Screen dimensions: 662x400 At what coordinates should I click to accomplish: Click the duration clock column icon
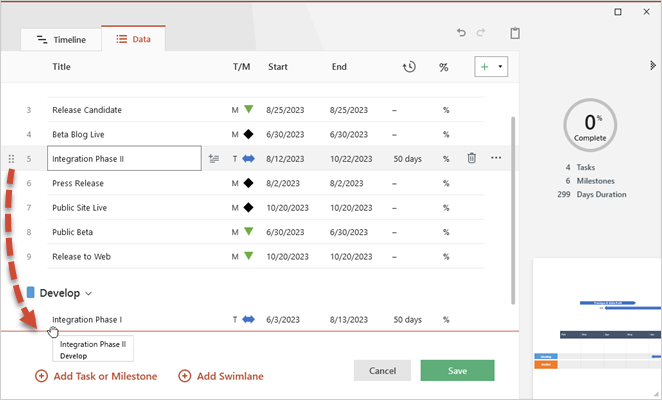(409, 67)
